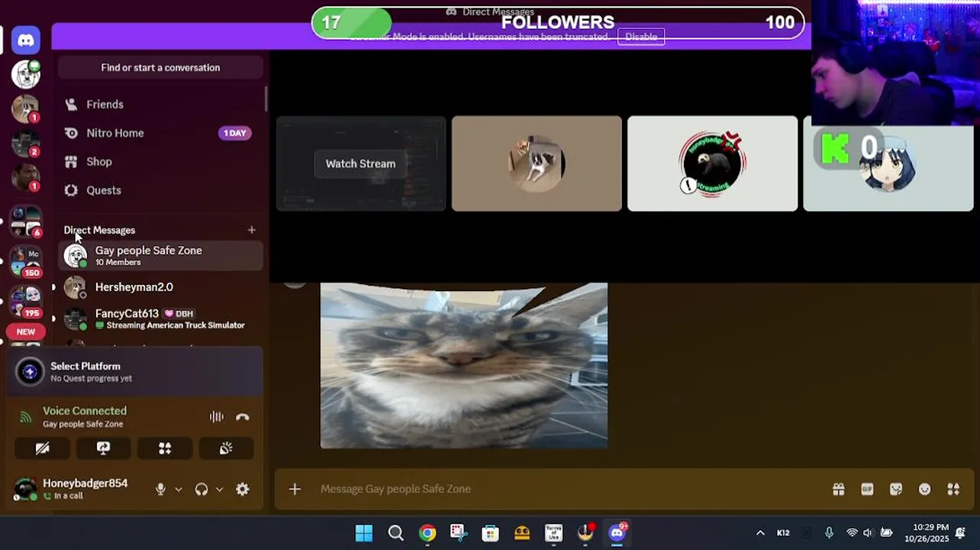
Task: Disconnect from the voice call
Action: pos(243,417)
